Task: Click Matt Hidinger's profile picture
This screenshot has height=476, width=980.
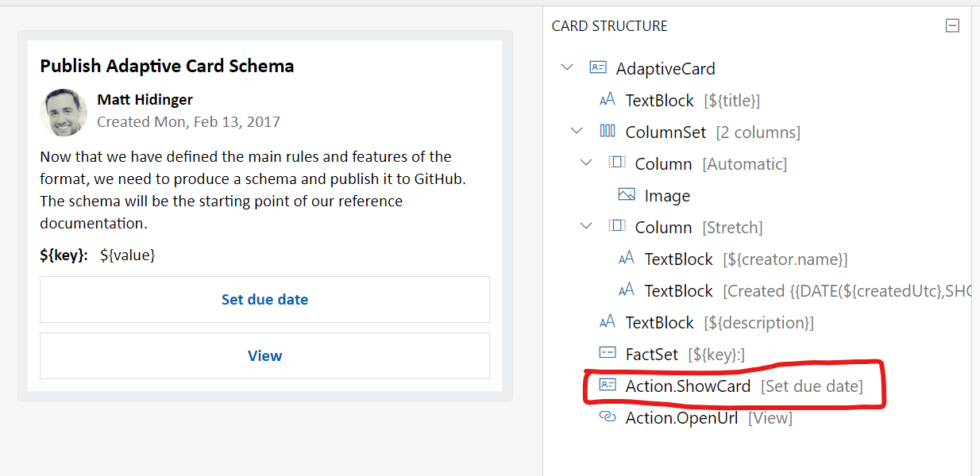Action: (63, 113)
